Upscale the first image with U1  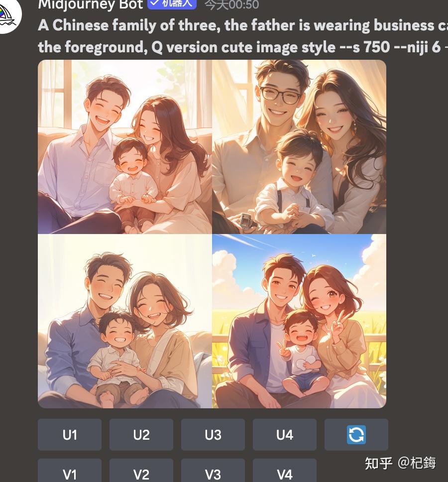[70, 434]
